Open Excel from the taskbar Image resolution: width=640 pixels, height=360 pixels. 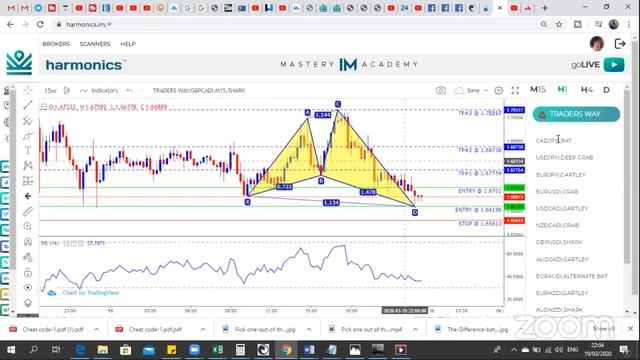pyautogui.click(x=218, y=349)
